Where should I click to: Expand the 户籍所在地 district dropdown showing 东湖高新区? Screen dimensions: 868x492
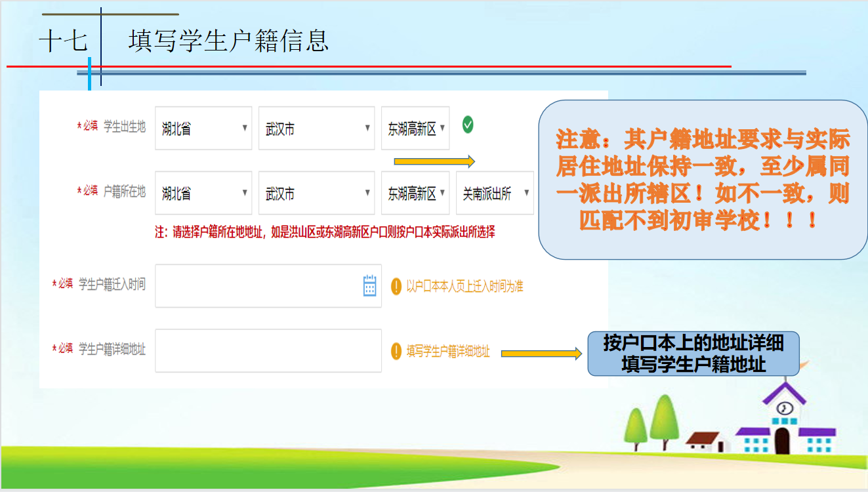point(415,194)
